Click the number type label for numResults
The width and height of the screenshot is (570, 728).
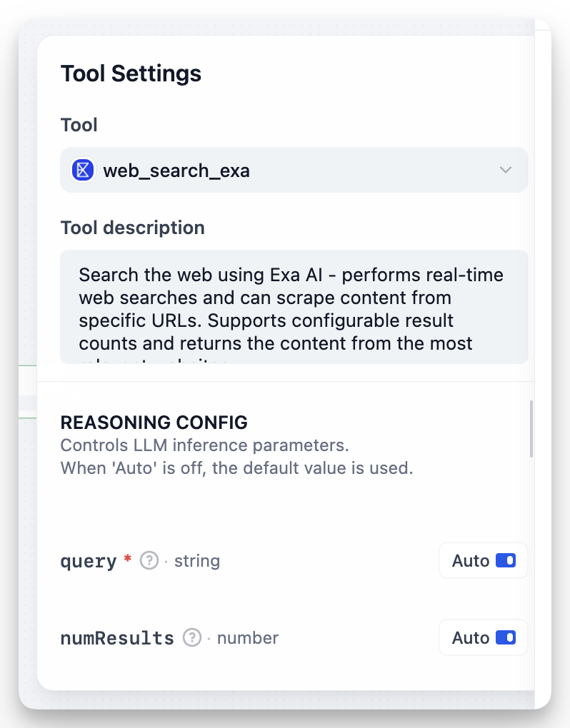point(248,638)
